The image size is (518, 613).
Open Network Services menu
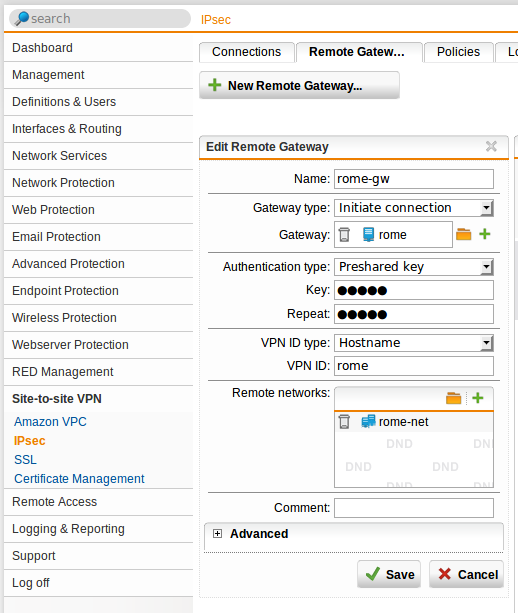pos(99,156)
